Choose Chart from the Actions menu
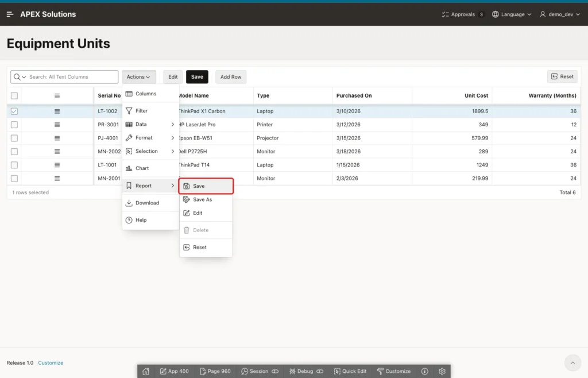The height and width of the screenshot is (378, 588). point(150,168)
